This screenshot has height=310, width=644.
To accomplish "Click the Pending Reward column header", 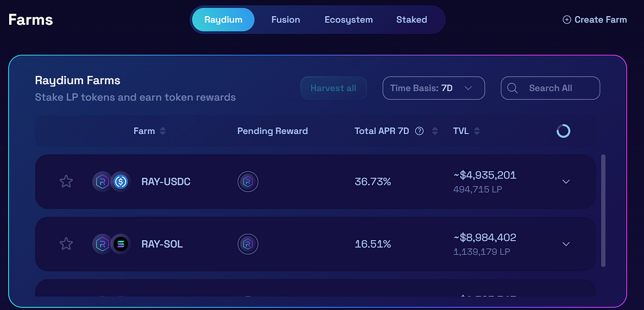I will (x=273, y=131).
